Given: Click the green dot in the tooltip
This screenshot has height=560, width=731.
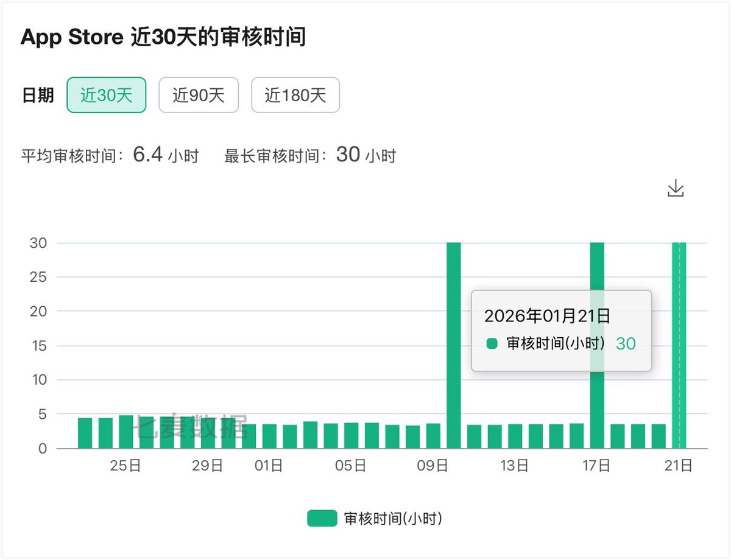Looking at the screenshot, I should pyautogui.click(x=492, y=344).
